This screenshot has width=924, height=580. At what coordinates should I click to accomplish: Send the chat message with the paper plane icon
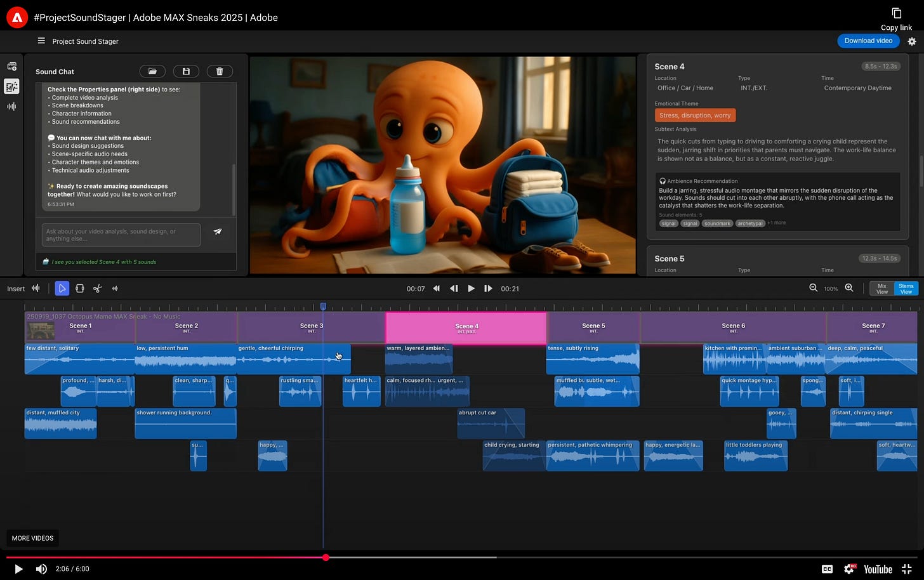[x=218, y=232]
